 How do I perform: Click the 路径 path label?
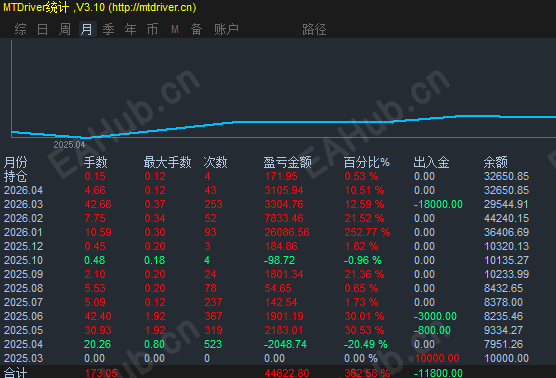314,29
